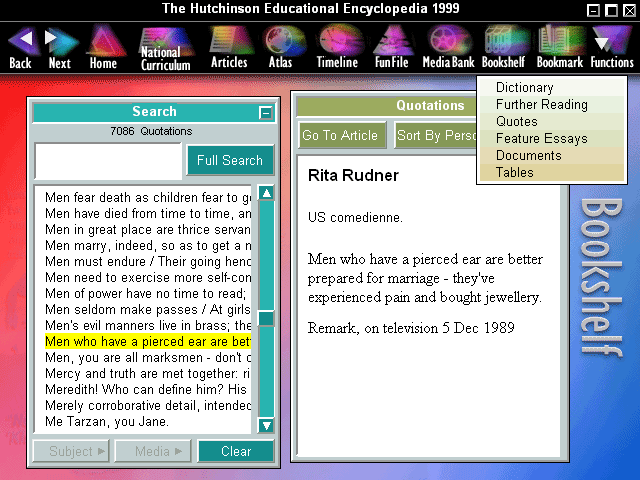Select Feature Essays menu entry
The image size is (640, 480).
coord(552,139)
